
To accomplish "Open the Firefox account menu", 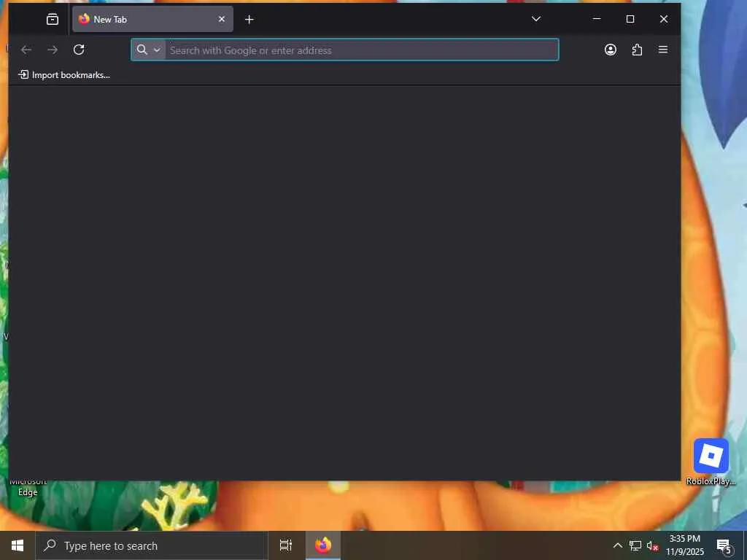I will [x=611, y=50].
